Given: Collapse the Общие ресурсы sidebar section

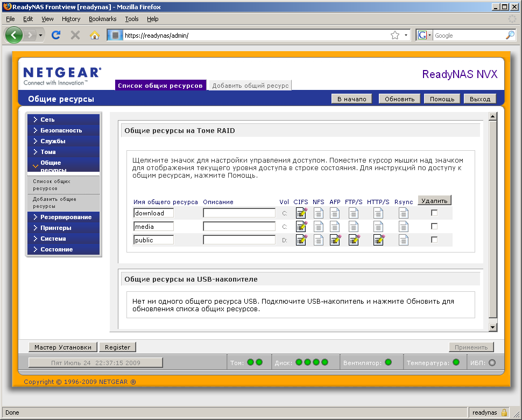Looking at the screenshot, I should (64, 165).
